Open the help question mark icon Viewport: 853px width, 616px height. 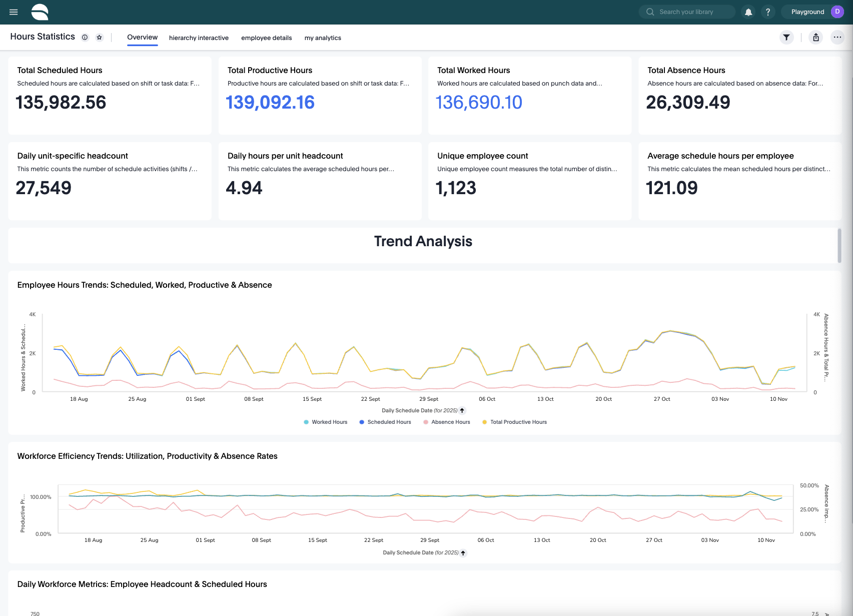pyautogui.click(x=767, y=12)
